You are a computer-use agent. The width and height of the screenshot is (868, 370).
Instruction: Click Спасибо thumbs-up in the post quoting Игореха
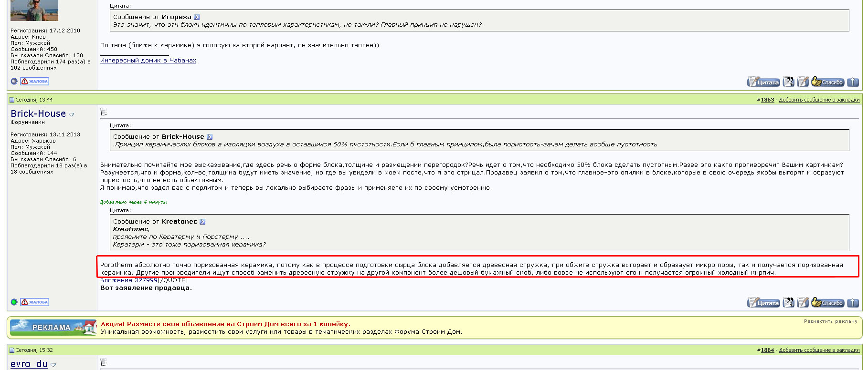click(827, 82)
